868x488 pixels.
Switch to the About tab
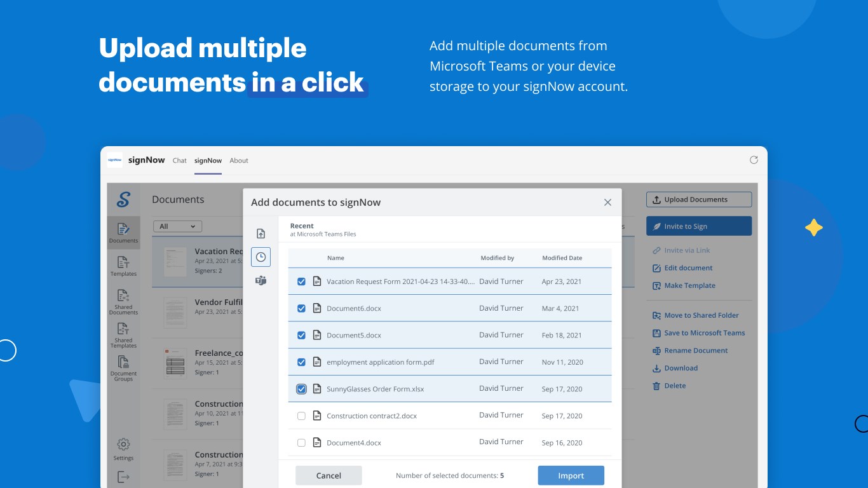tap(239, 161)
